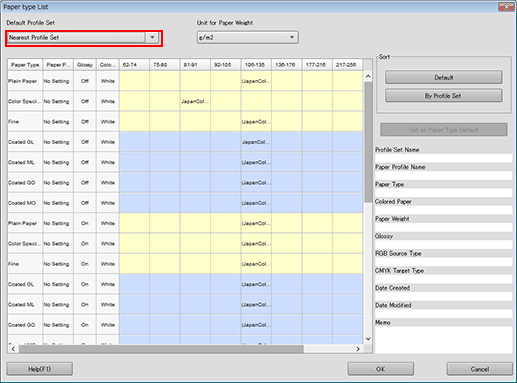Select the JapanCol cell in Color Speci row 81-91
Viewport: 517px width, 383px height.
[195, 101]
